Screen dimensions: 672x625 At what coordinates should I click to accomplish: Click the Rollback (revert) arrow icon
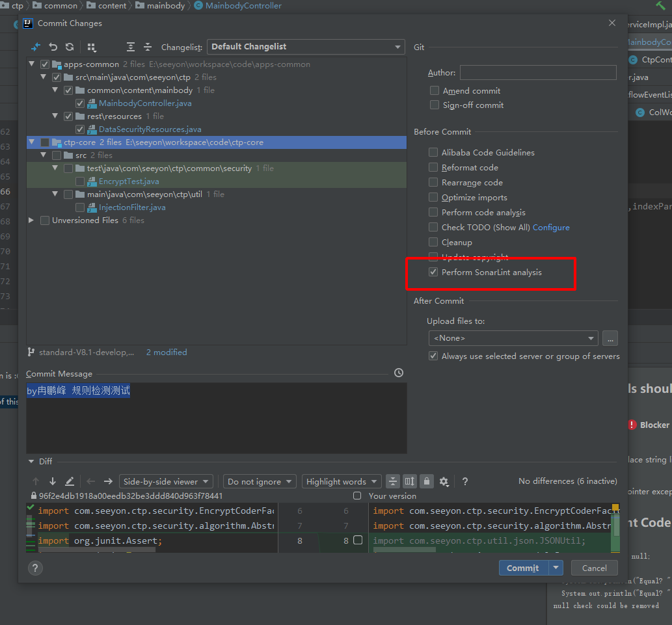pyautogui.click(x=53, y=47)
